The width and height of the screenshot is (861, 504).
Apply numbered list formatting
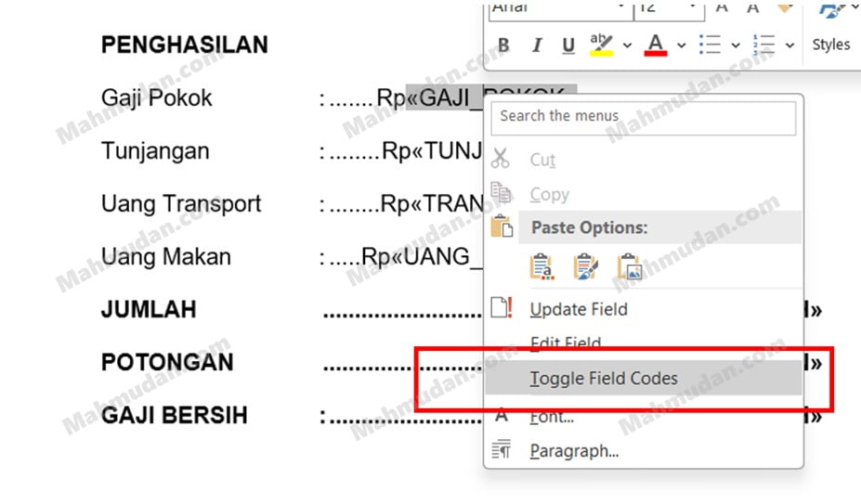(x=763, y=45)
